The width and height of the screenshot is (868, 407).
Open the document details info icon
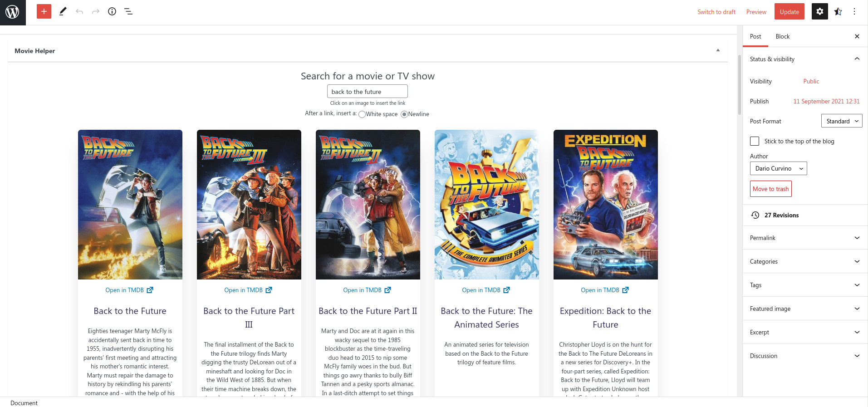tap(112, 11)
